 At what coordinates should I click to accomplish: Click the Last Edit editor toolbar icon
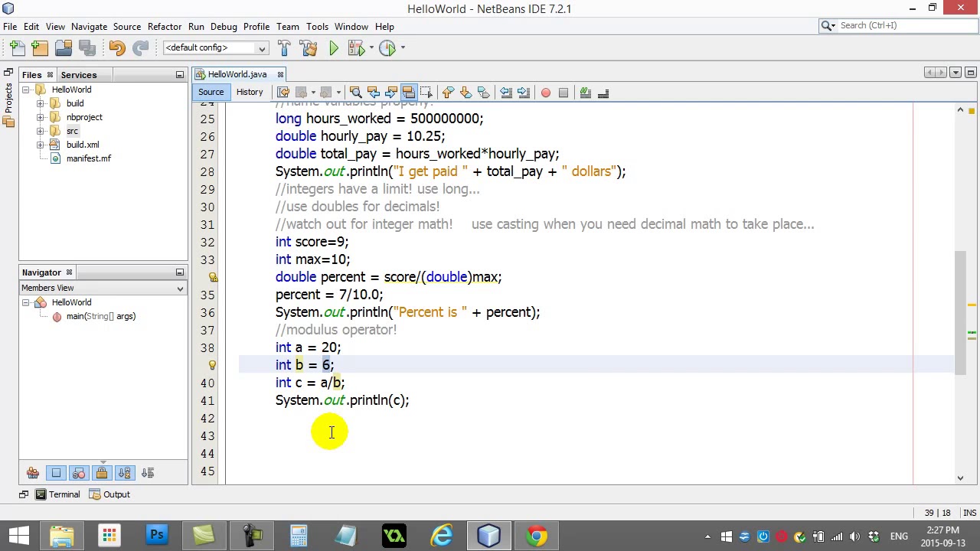(x=283, y=93)
